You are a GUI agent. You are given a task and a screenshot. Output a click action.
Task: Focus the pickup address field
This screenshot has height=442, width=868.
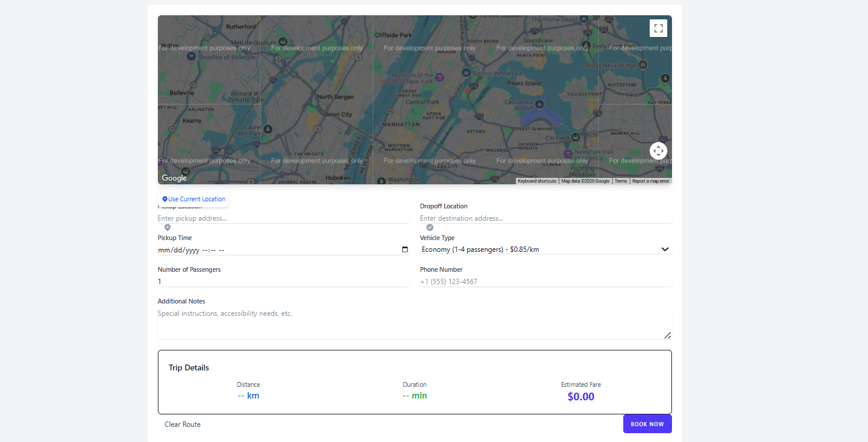(x=283, y=218)
